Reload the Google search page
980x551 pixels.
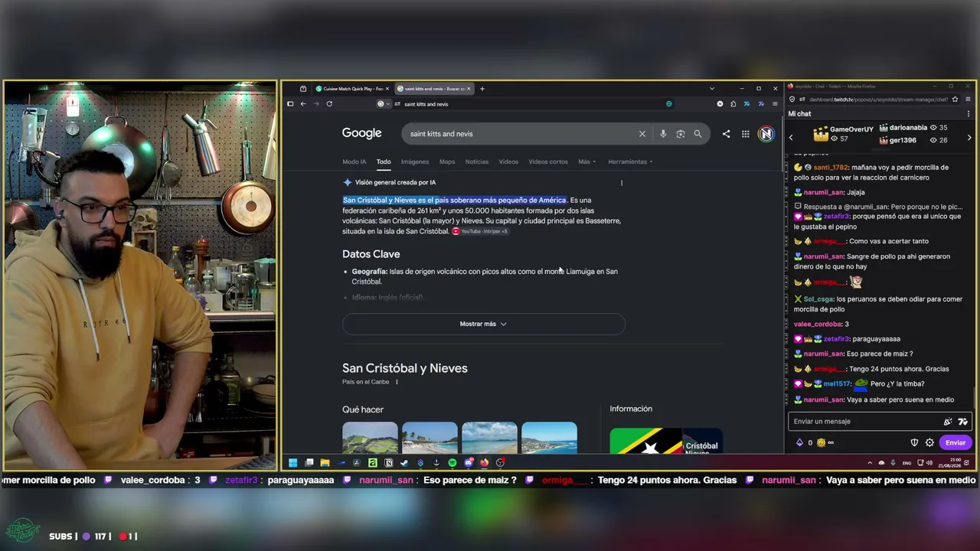click(329, 104)
